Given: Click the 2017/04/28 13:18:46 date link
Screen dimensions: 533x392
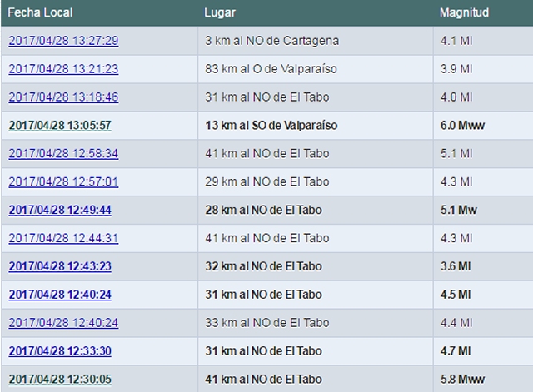Looking at the screenshot, I should (x=63, y=97).
